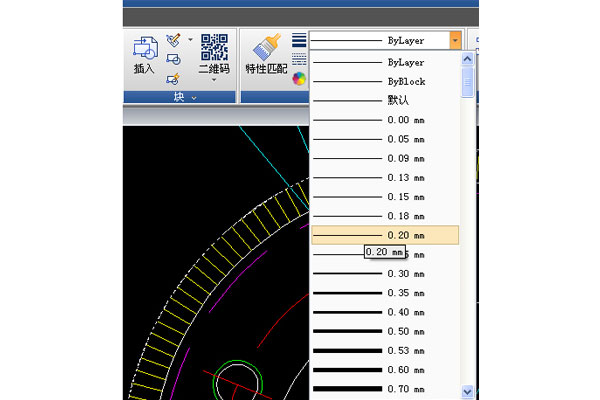Click the lineweight list scroll down arrow
The height and width of the screenshot is (400, 600).
tap(468, 391)
